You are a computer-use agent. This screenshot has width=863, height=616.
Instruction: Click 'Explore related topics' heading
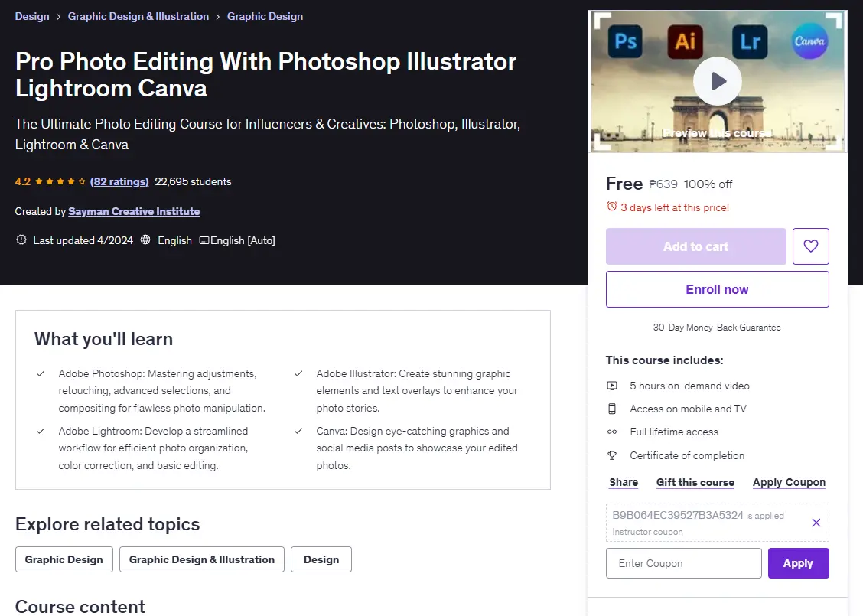[107, 524]
